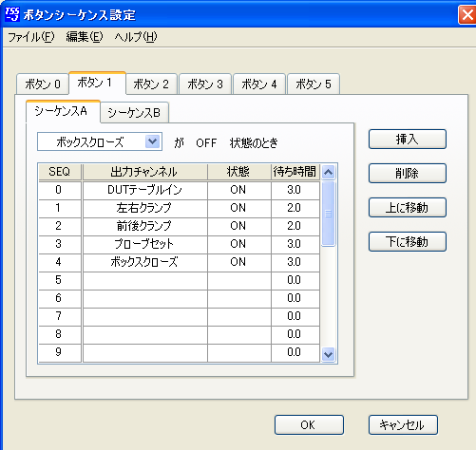The width and height of the screenshot is (476, 450).
Task: Click the 削除 button
Action: 408,173
